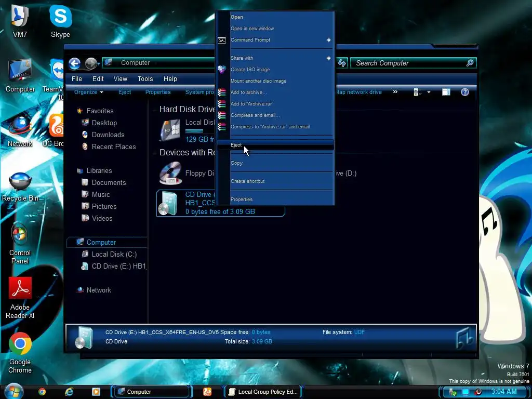Toggle the preview pane icon in toolbar
Screen dimensions: 532x399
click(x=446, y=92)
